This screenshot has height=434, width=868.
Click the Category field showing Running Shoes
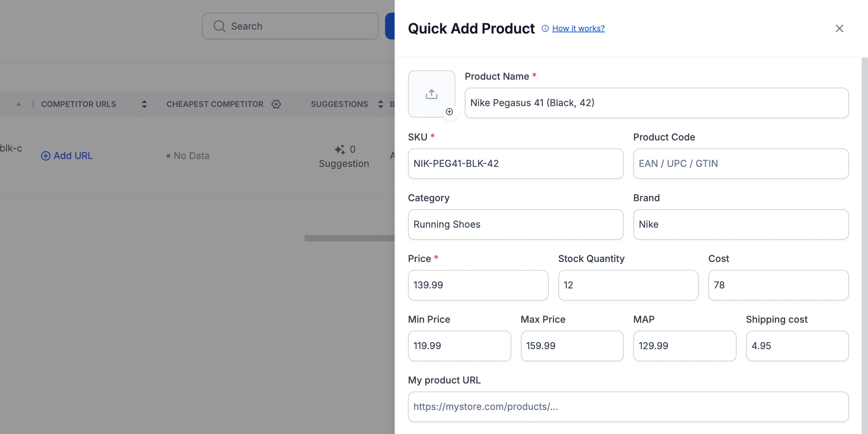tap(516, 224)
